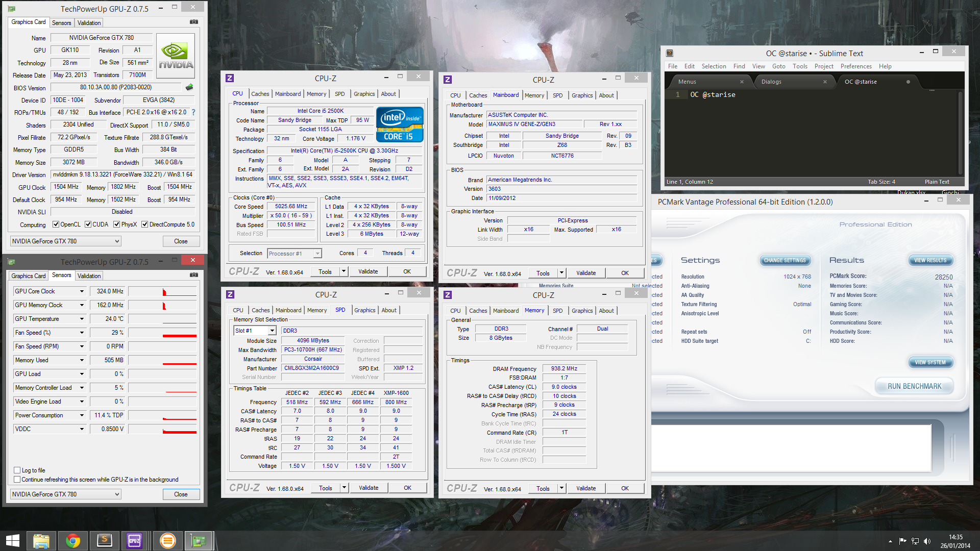Click the Sublime Text title bar icon
Image resolution: width=980 pixels, height=551 pixels.
coord(670,53)
